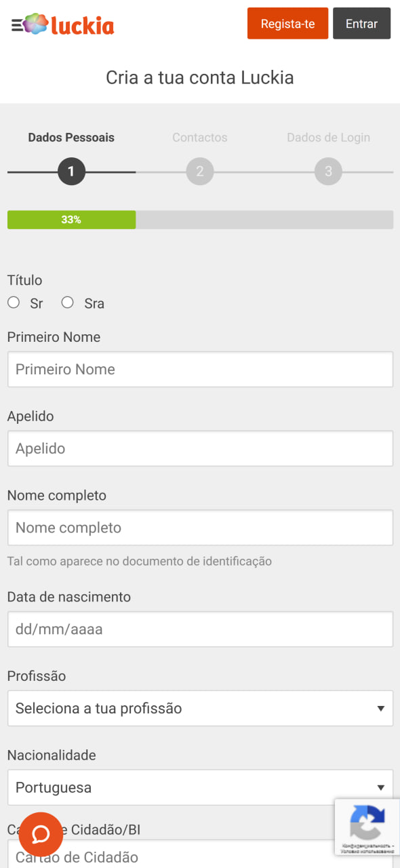Click step 2 circle indicator

(x=200, y=172)
